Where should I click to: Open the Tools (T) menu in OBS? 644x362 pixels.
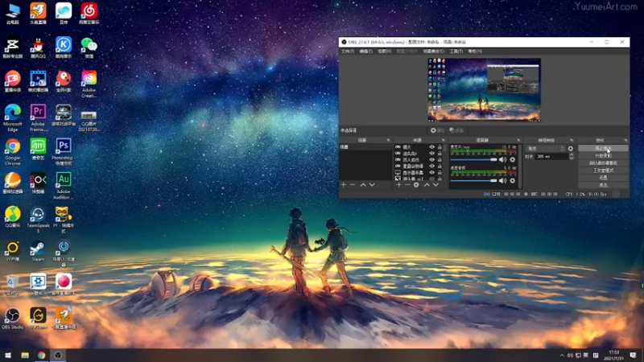[x=456, y=51]
